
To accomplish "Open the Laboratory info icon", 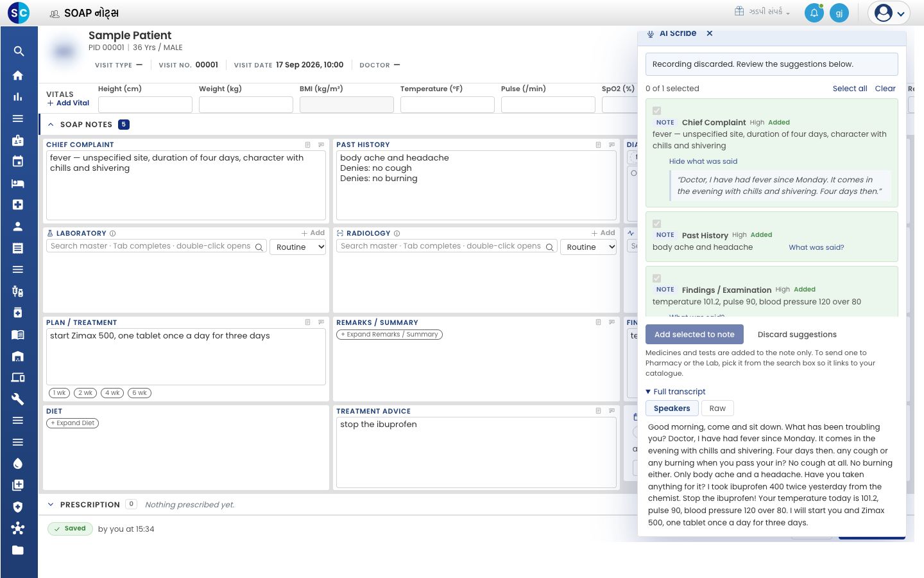I will pyautogui.click(x=113, y=233).
